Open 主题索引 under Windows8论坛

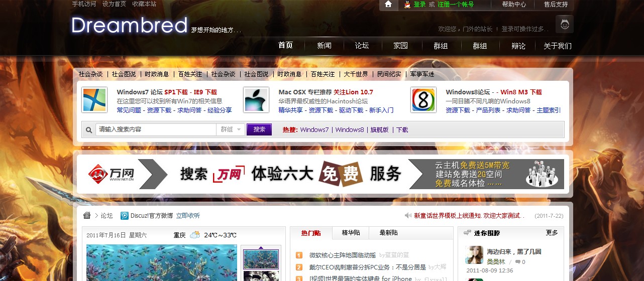click(549, 110)
